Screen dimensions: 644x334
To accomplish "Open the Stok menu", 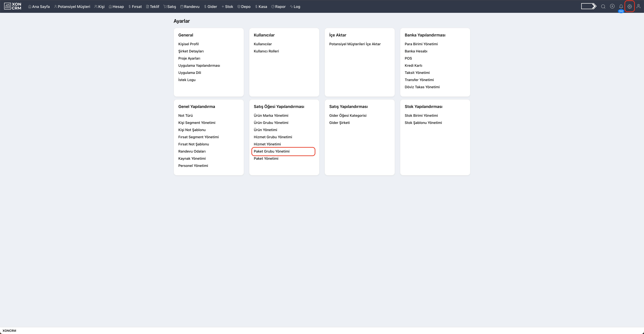I will [227, 7].
